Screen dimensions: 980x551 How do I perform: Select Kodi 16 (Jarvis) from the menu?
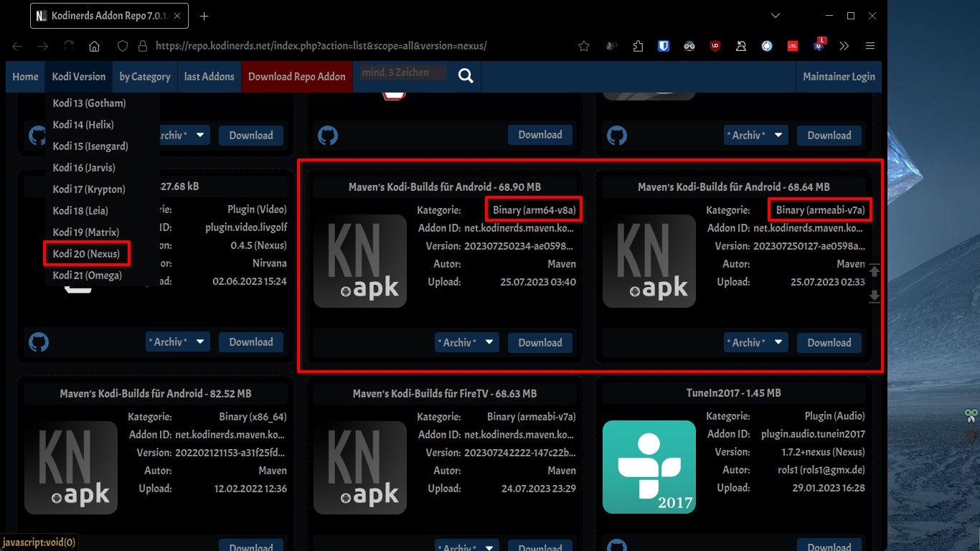[84, 168]
